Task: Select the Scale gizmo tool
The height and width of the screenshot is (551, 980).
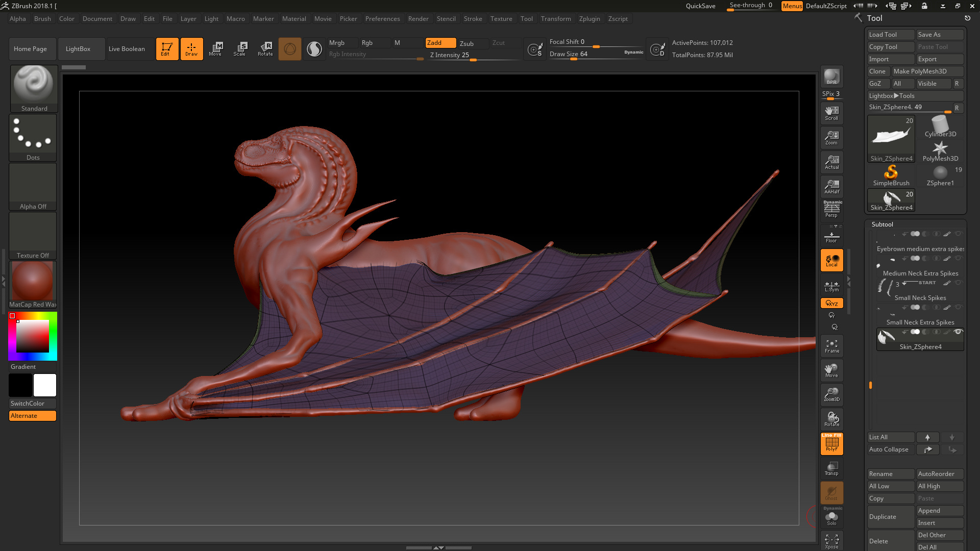Action: (239, 49)
